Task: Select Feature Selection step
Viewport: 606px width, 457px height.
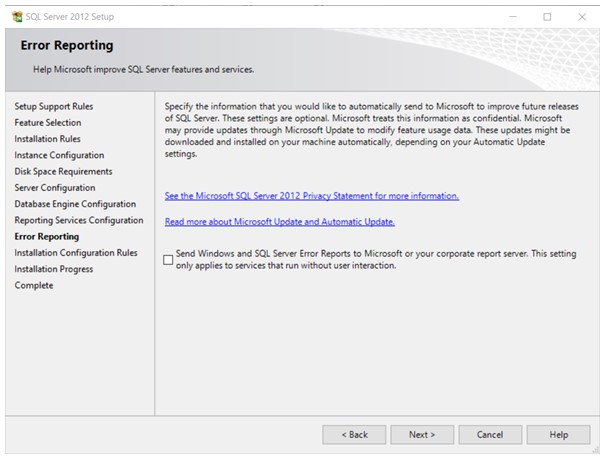Action: [x=48, y=123]
